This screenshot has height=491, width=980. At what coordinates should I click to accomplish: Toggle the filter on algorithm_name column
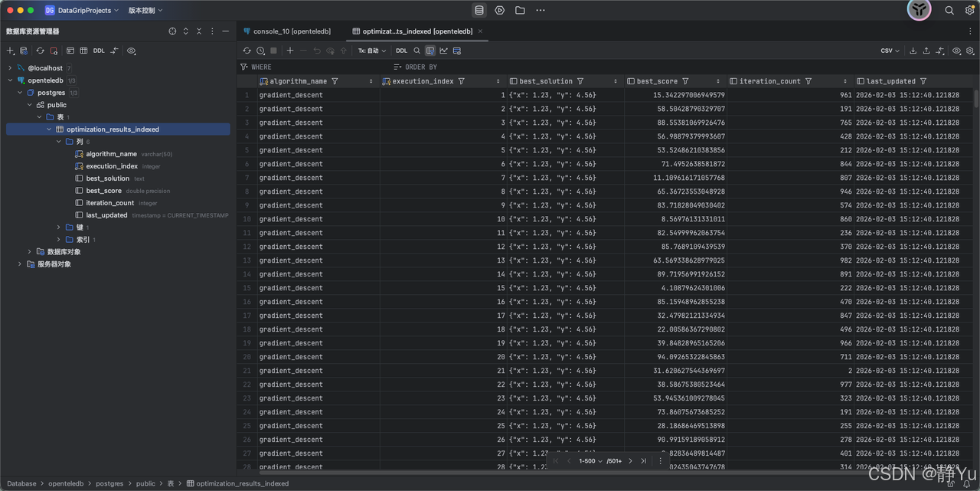click(335, 81)
